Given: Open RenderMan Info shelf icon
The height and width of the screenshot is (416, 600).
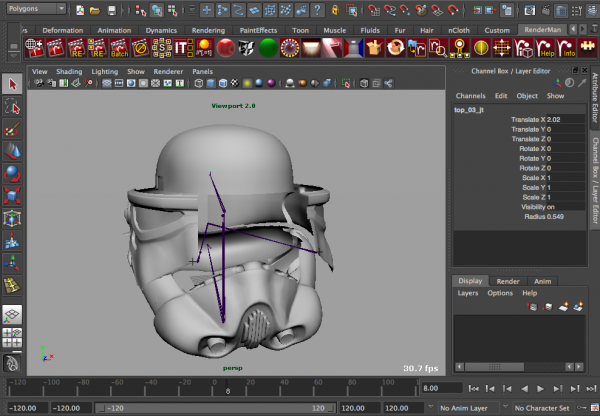Looking at the screenshot, I should [x=566, y=48].
